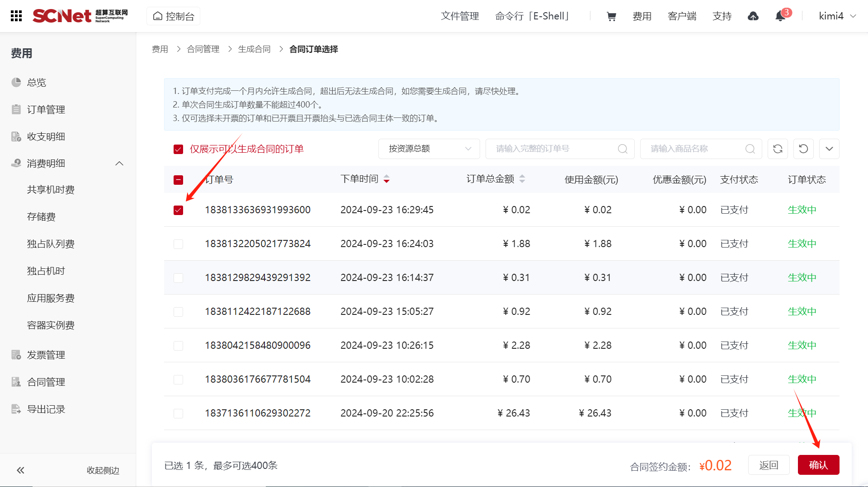This screenshot has width=868, height=487.
Task: Click the red 确认 button
Action: point(818,465)
